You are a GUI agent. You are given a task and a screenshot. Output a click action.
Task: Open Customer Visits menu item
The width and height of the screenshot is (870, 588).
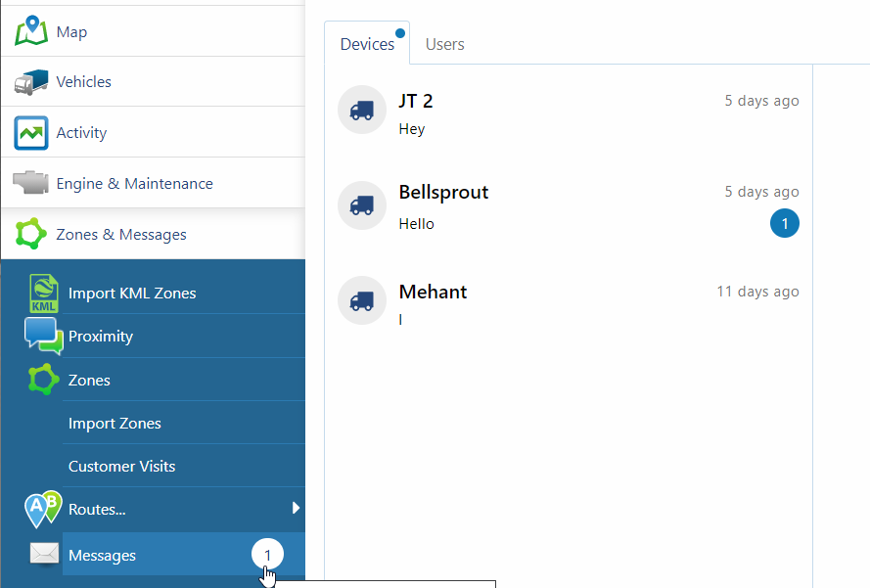point(121,467)
